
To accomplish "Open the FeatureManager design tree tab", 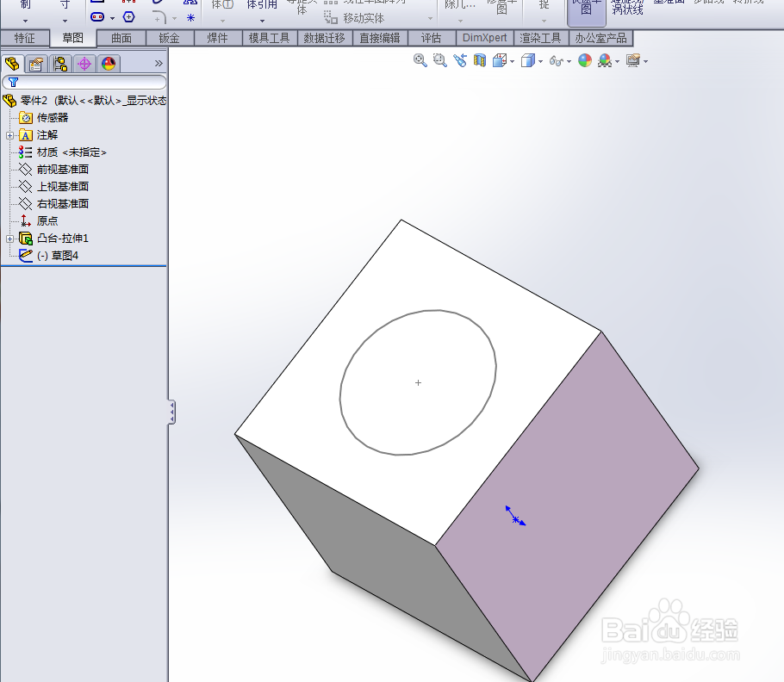I will pyautogui.click(x=12, y=64).
